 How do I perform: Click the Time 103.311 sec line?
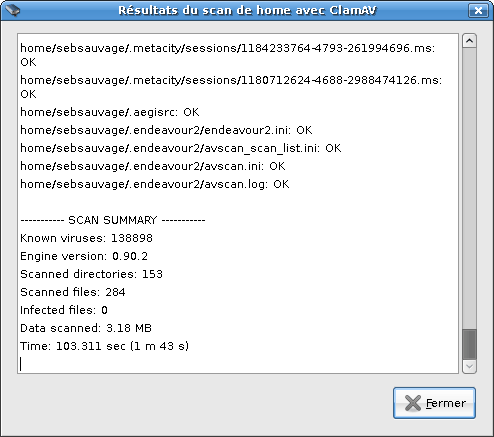coord(104,346)
